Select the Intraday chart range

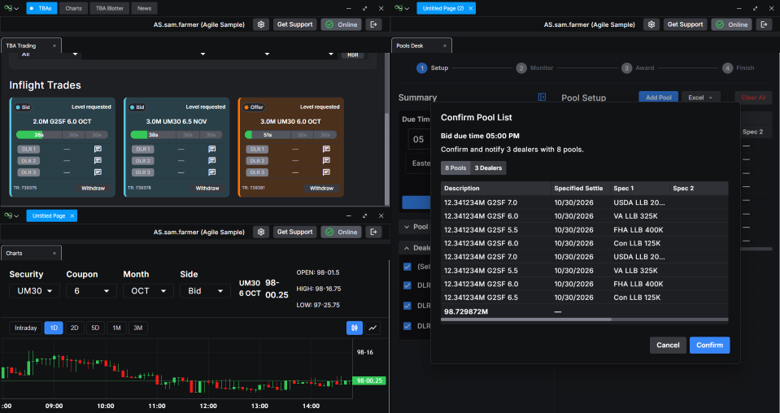click(x=26, y=328)
